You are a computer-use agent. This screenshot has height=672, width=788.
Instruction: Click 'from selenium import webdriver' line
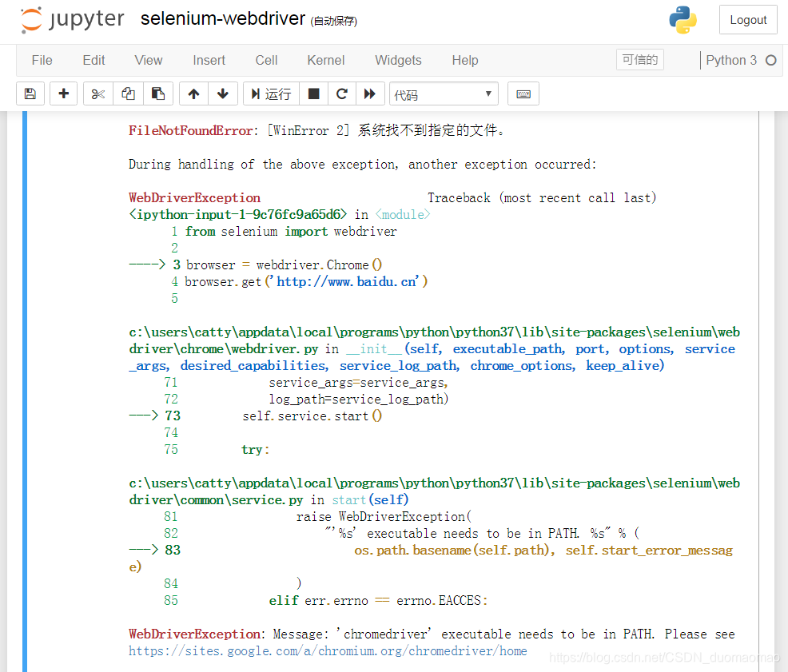[290, 232]
